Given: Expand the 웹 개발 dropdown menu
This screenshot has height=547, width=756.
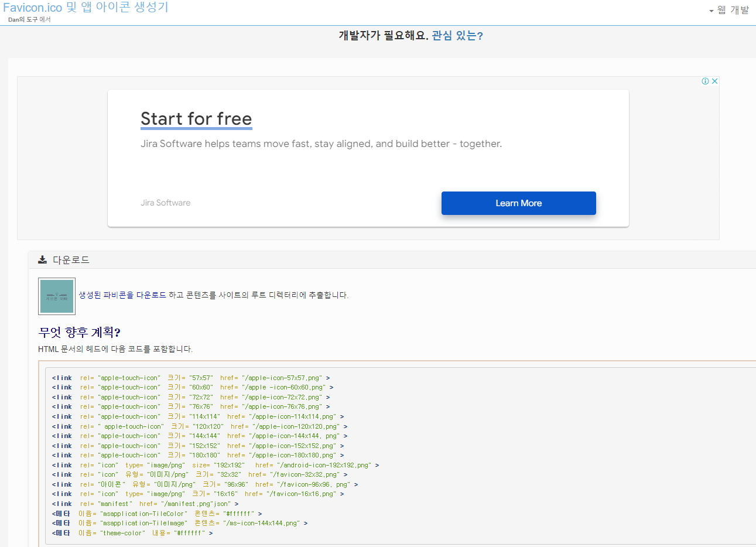Looking at the screenshot, I should coord(729,10).
